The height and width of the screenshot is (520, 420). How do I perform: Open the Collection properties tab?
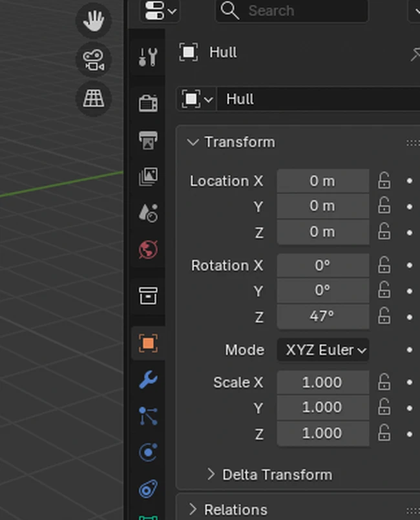point(148,295)
